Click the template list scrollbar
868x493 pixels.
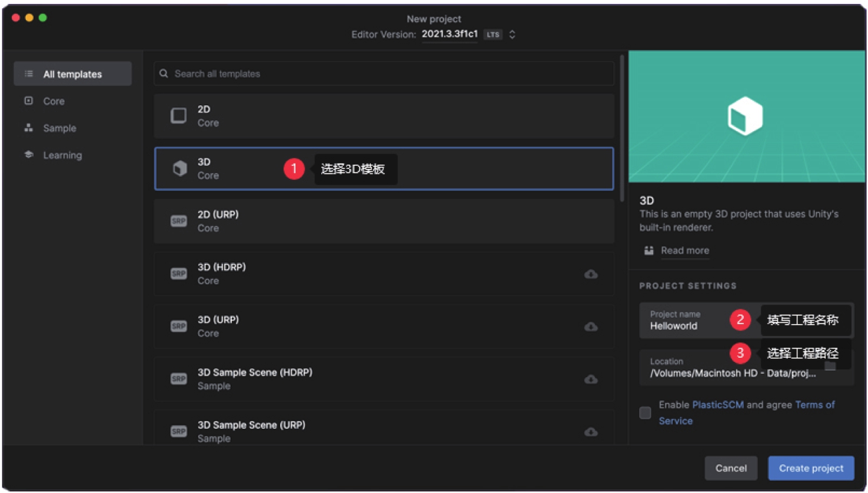(x=622, y=129)
